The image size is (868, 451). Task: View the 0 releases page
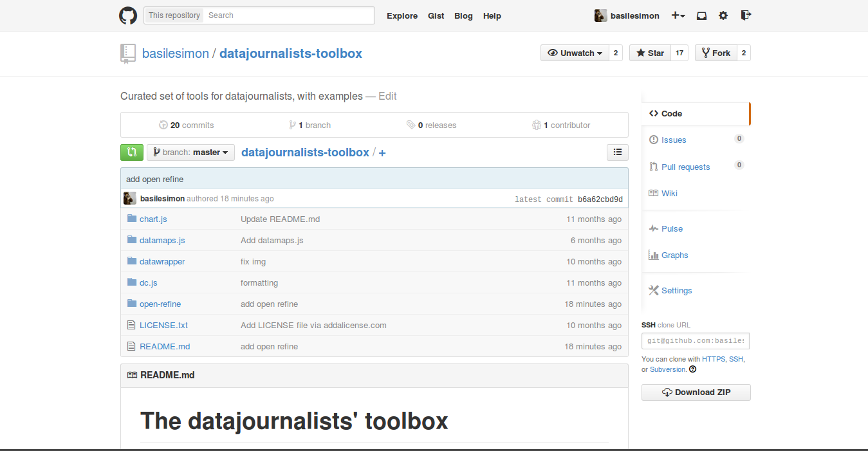[x=432, y=125]
